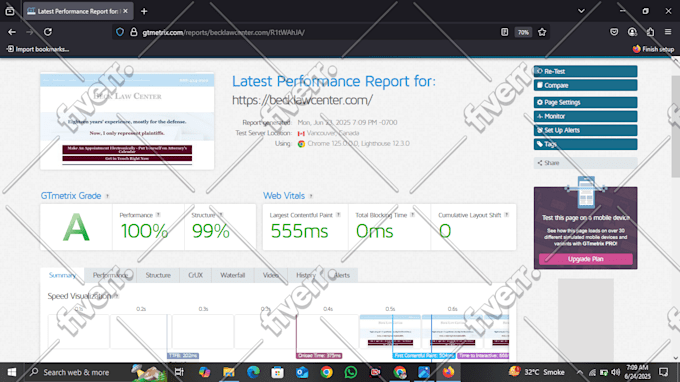
Task: Switch to the Performance tab
Action: (x=110, y=275)
